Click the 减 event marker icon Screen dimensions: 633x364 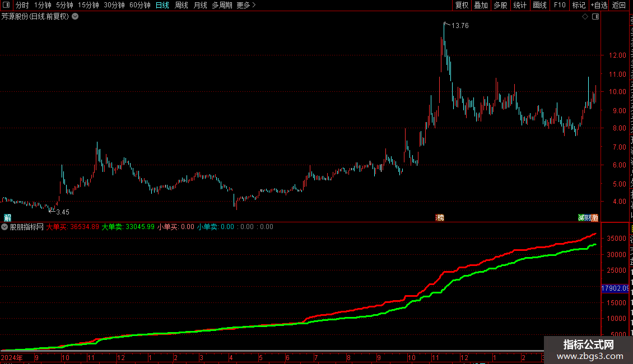coord(581,218)
